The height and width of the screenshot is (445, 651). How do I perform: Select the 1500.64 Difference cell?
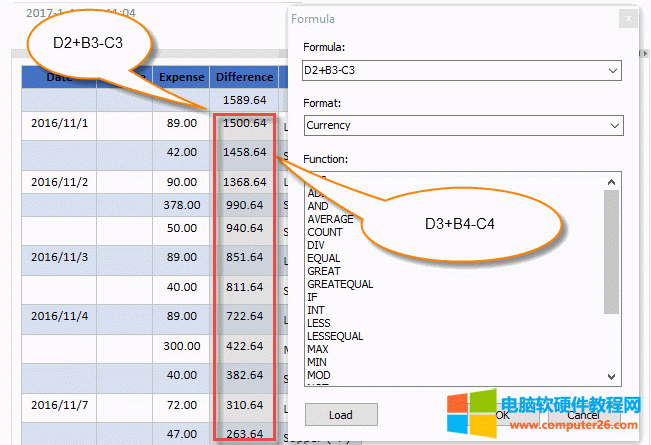tap(244, 124)
